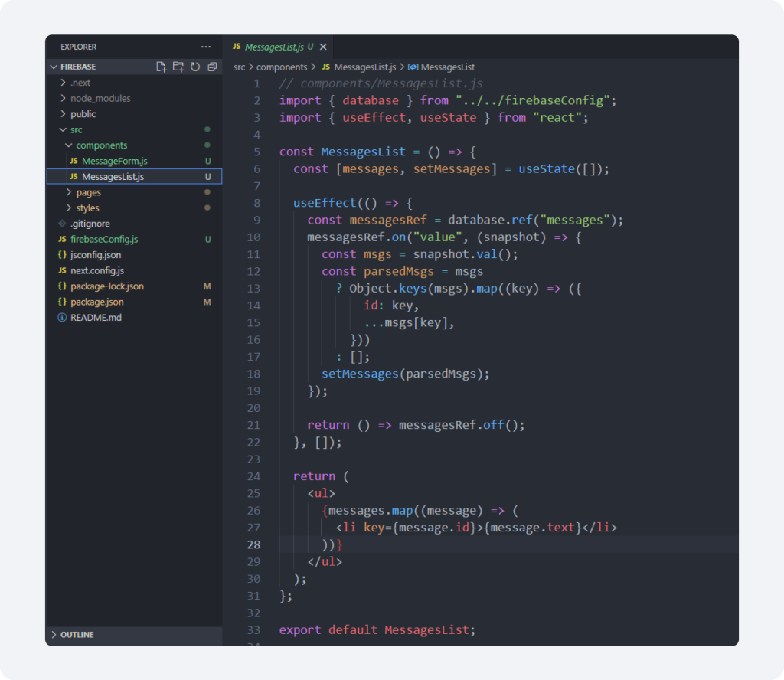Click the M status badge on package.json
The width and height of the screenshot is (784, 680).
tap(207, 302)
